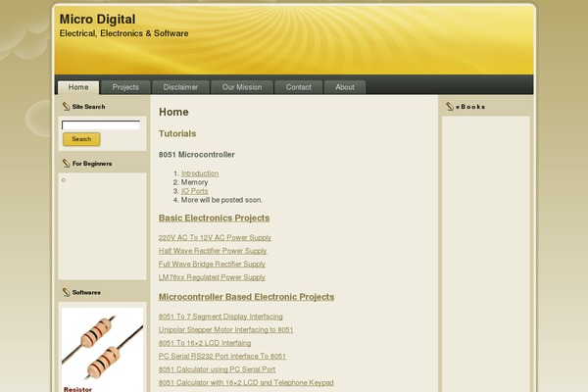Click the Electrical, Electronics & Software tagline
Screen dimensions: 588x392
click(123, 33)
